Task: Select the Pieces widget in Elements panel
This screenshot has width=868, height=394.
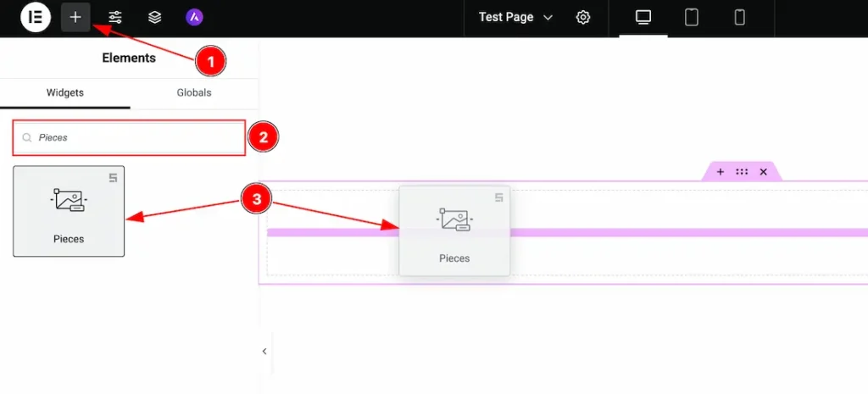Action: point(69,211)
